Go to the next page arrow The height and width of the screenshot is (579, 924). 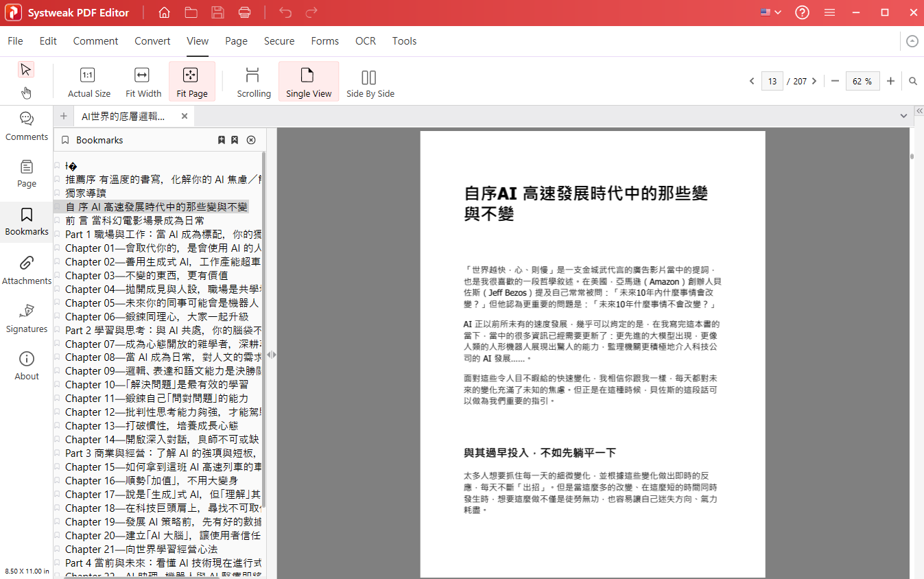coord(814,81)
